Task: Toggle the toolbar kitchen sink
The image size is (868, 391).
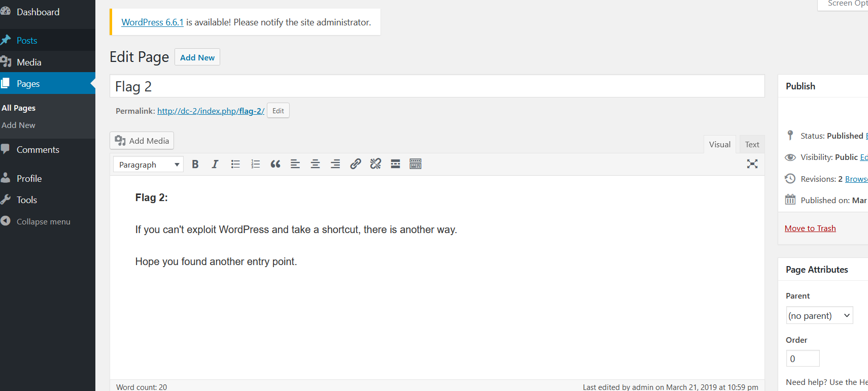Action: tap(415, 164)
